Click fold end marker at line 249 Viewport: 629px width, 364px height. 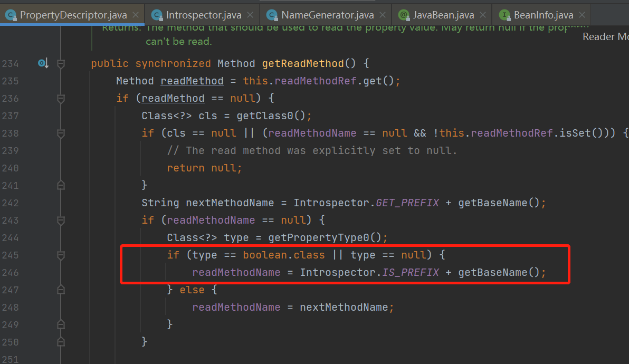click(x=61, y=324)
